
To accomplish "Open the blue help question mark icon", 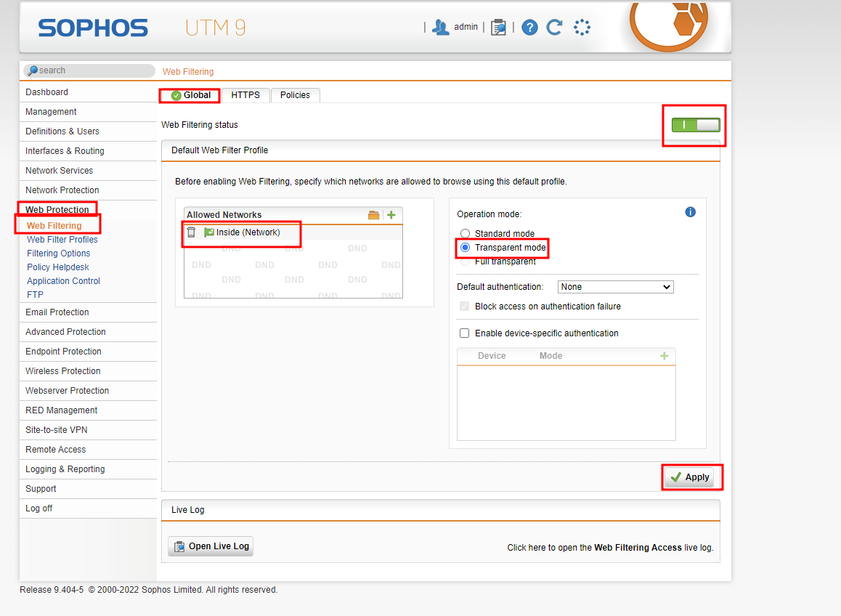I will [529, 28].
